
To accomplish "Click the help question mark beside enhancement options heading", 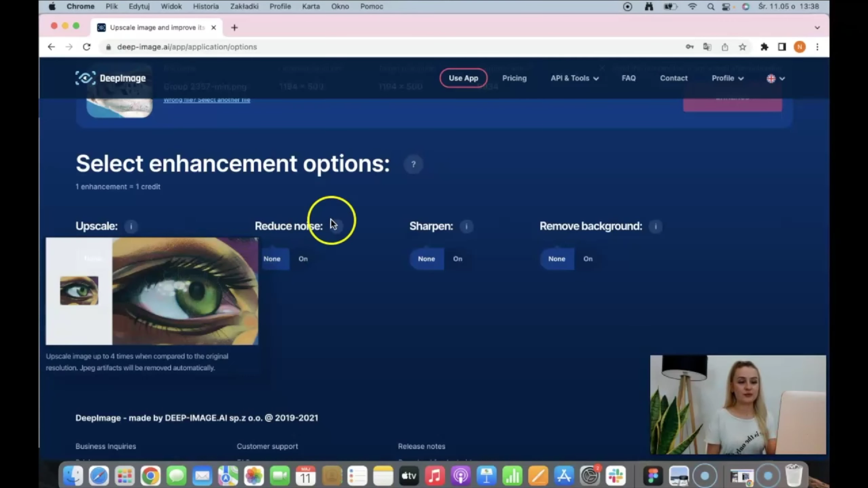I will pos(413,164).
